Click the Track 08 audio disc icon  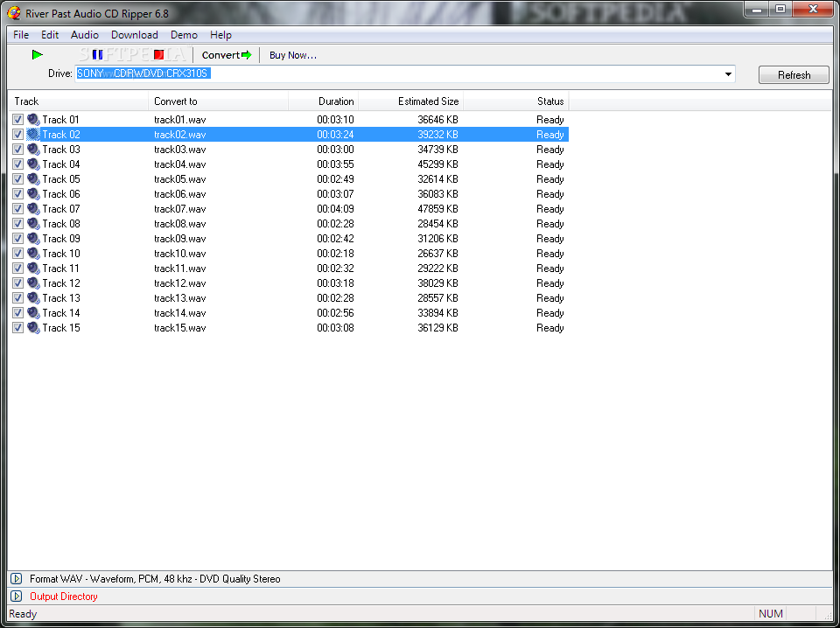pyautogui.click(x=33, y=224)
